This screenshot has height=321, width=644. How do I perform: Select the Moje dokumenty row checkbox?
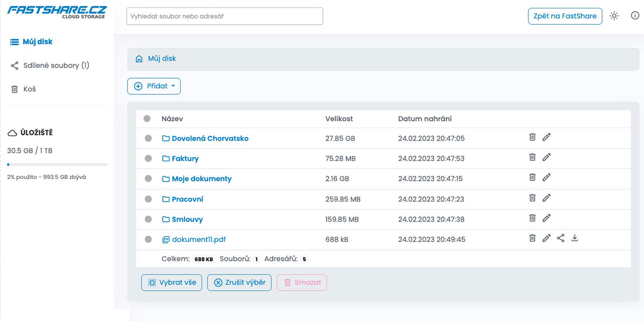point(148,179)
